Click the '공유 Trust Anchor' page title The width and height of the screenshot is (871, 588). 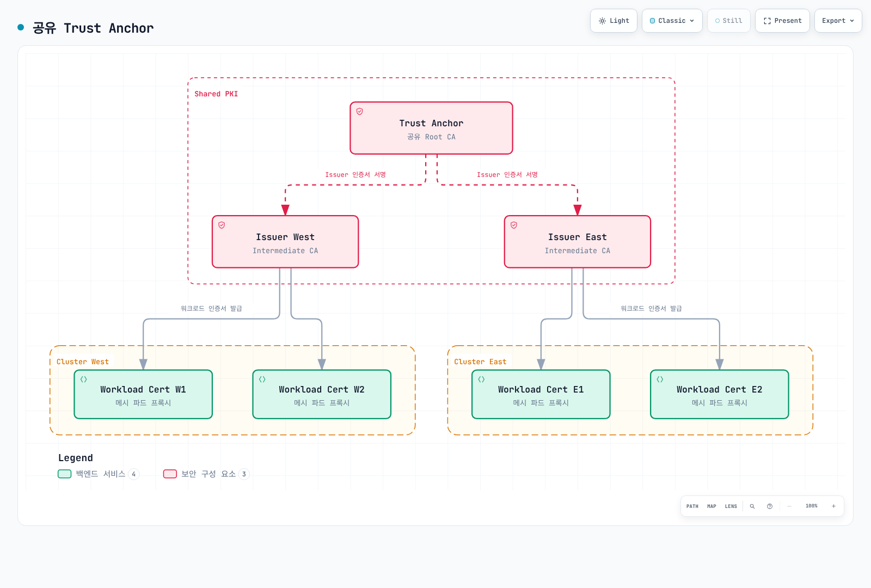93,28
